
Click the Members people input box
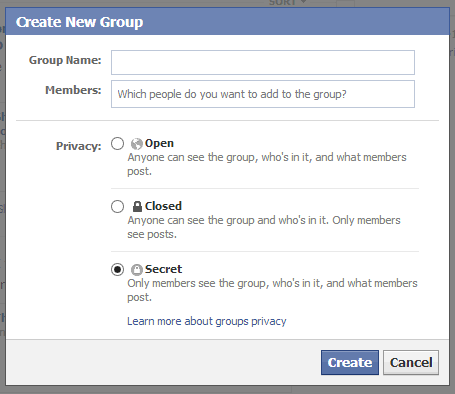263,94
